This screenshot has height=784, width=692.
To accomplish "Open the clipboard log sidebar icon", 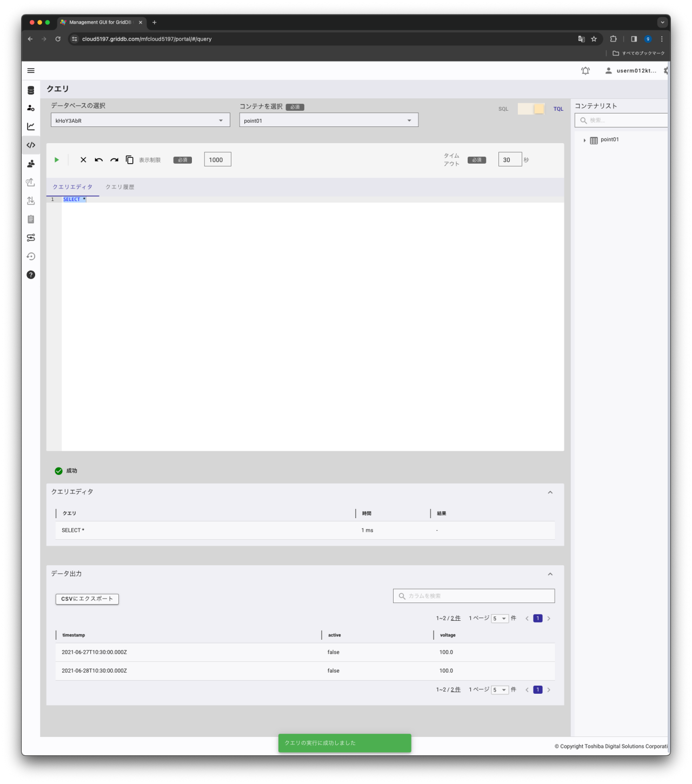I will click(31, 219).
